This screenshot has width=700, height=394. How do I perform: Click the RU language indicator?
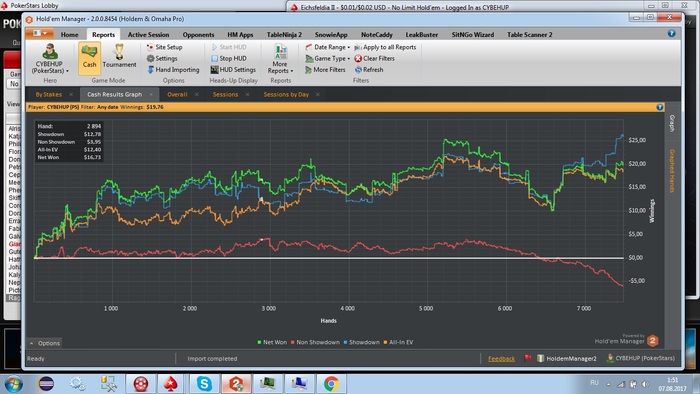click(594, 383)
